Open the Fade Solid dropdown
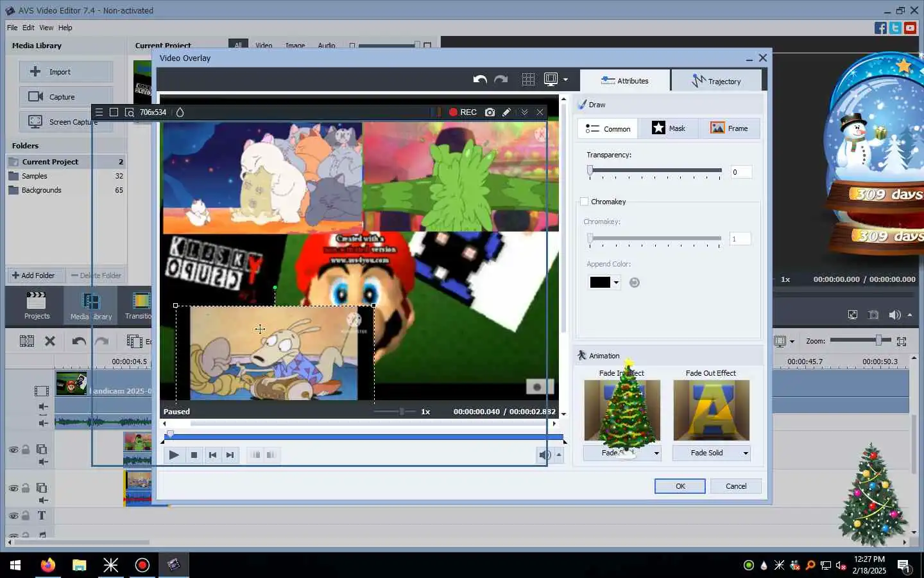Viewport: 924px width, 578px height. pyautogui.click(x=711, y=453)
